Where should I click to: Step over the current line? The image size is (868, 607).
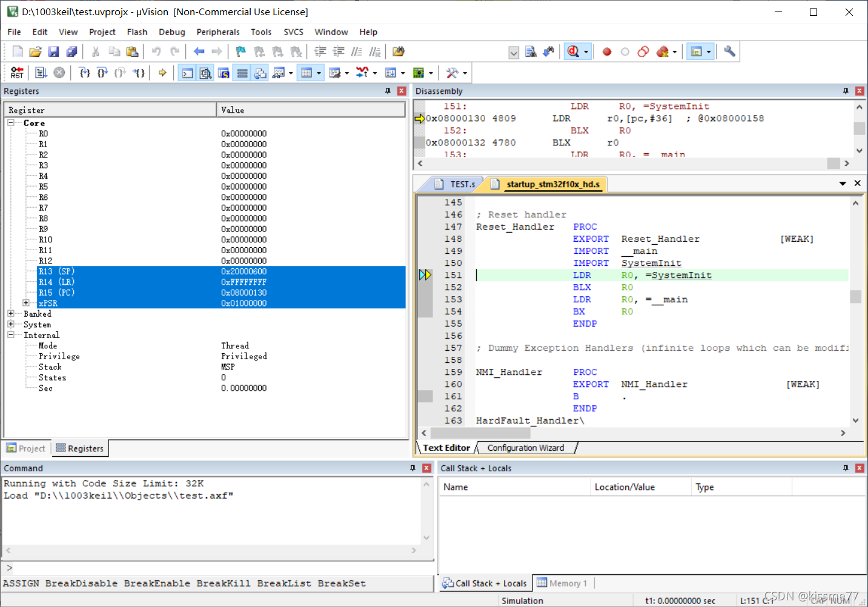[103, 73]
